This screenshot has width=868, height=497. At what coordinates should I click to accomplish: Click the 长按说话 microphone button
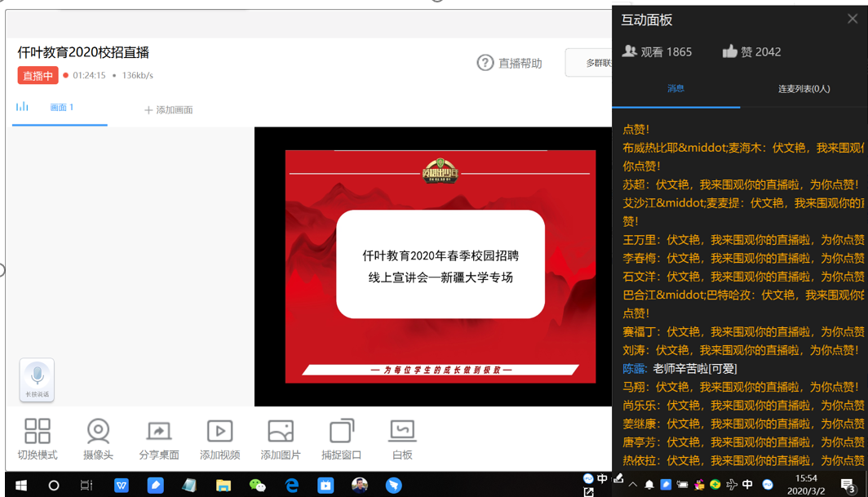point(37,379)
